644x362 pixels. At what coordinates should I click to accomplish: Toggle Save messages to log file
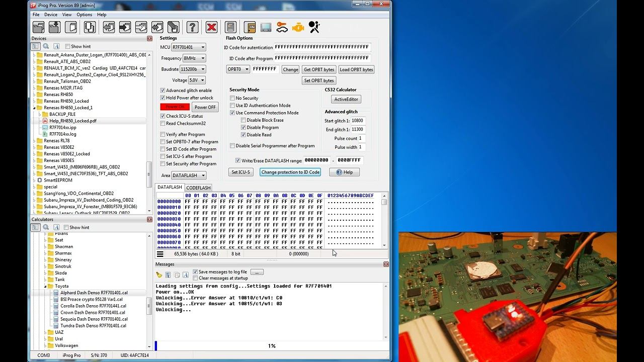pyautogui.click(x=195, y=272)
